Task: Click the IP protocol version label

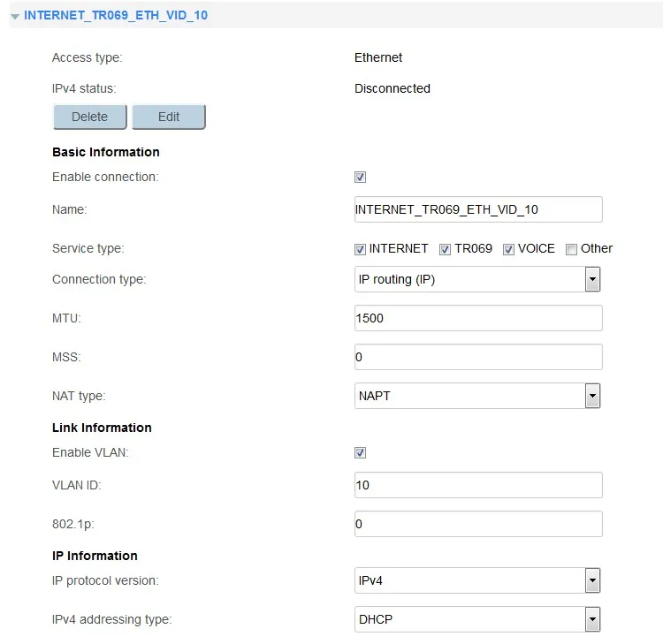Action: (105, 580)
